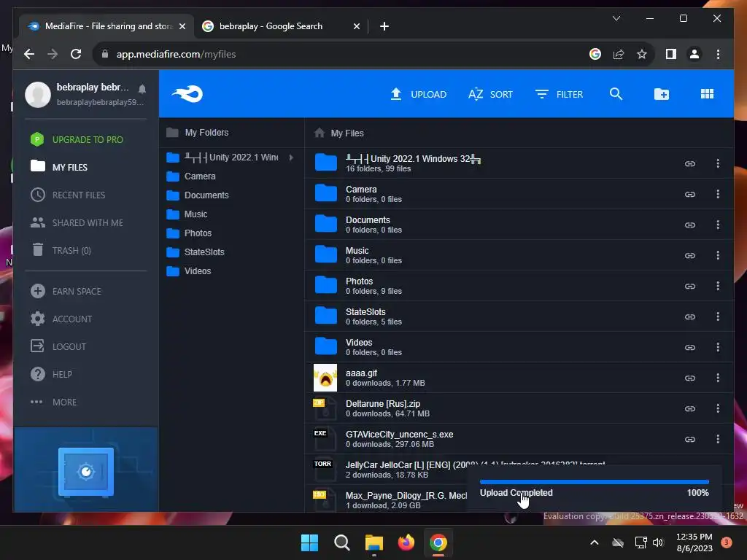The width and height of the screenshot is (747, 560).
Task: Open the Filter options
Action: (x=559, y=94)
